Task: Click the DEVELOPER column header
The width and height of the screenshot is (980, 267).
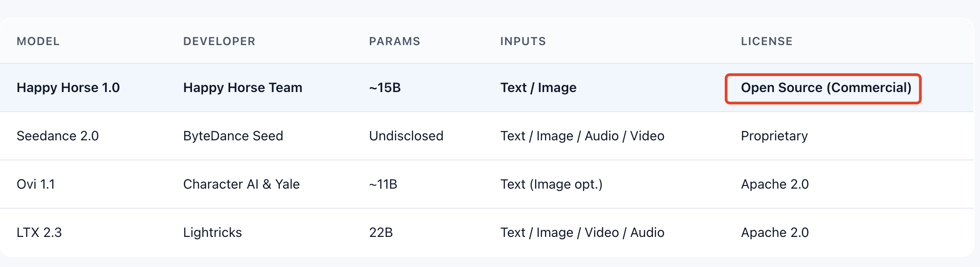Action: 219,41
